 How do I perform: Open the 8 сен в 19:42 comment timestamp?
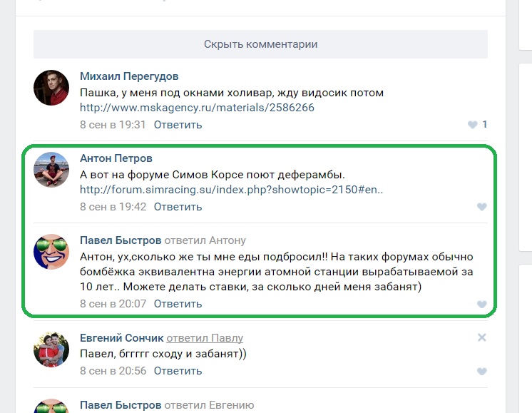click(x=113, y=207)
